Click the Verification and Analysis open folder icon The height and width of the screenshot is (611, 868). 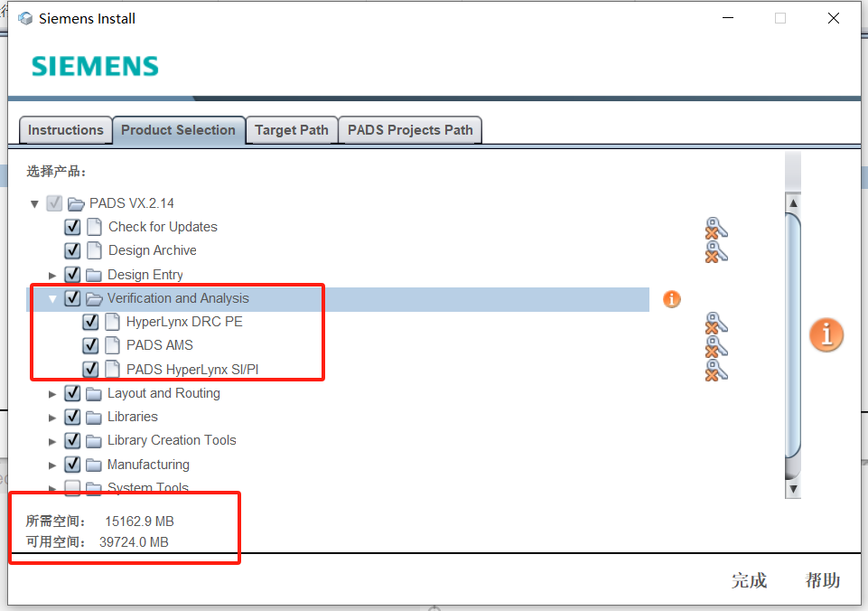94,298
